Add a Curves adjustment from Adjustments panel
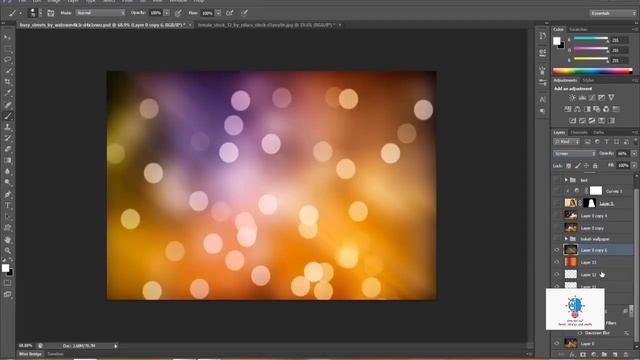Image resolution: width=640 pixels, height=360 pixels. [592, 98]
